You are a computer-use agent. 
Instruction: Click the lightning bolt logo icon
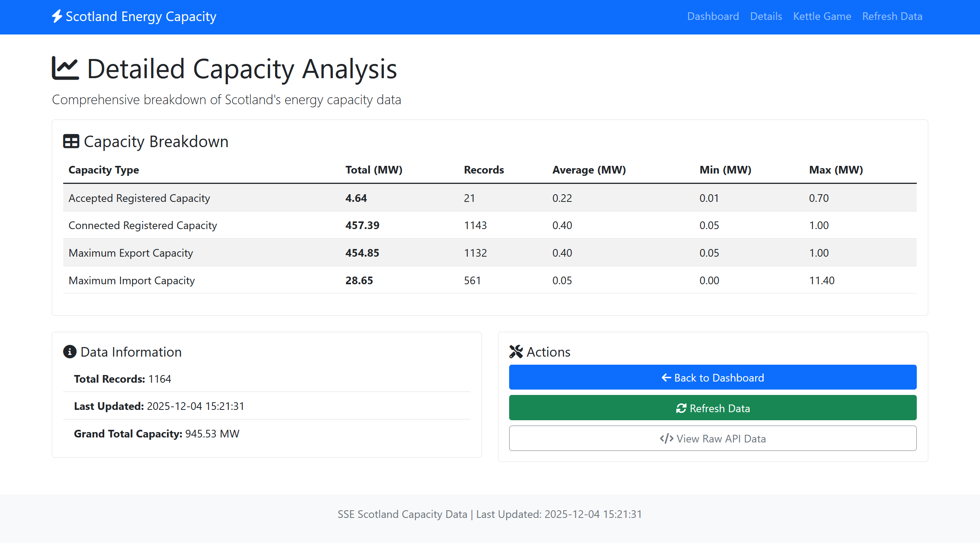57,16
